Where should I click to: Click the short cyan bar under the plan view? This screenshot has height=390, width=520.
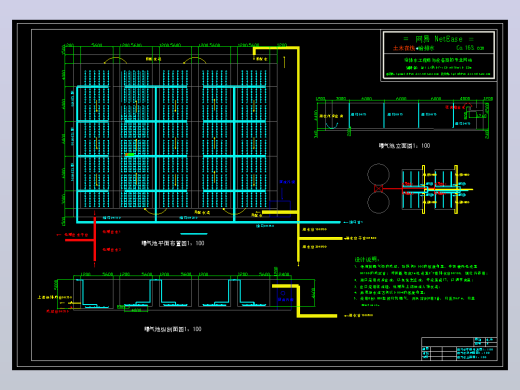click(x=194, y=234)
